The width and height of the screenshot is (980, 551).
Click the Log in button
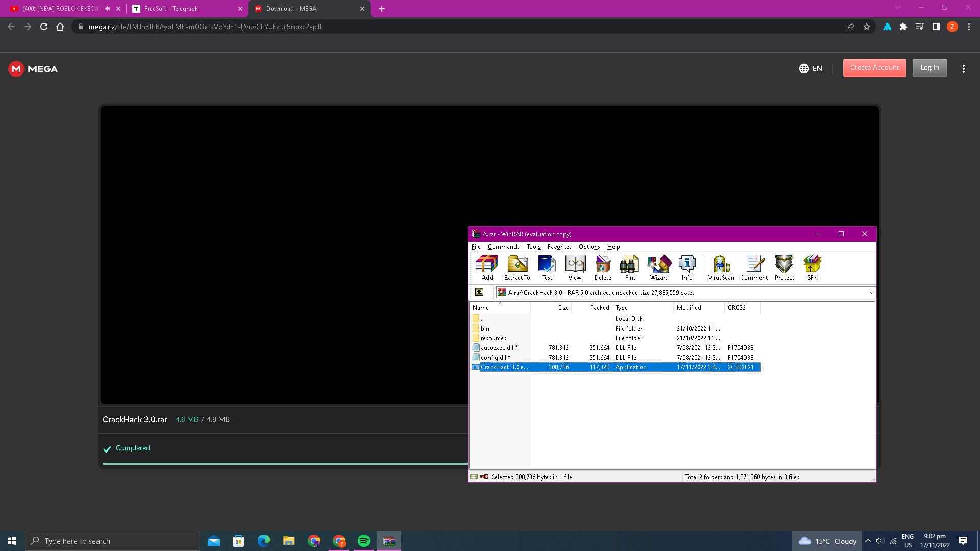(929, 68)
